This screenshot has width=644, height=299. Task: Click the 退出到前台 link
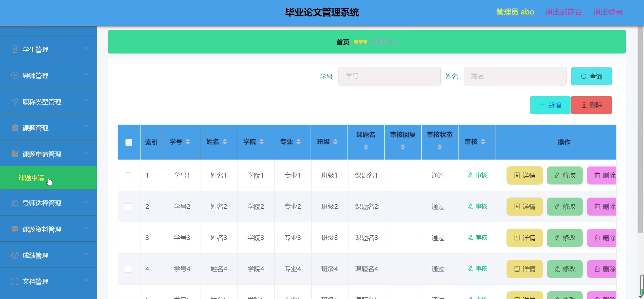(563, 12)
